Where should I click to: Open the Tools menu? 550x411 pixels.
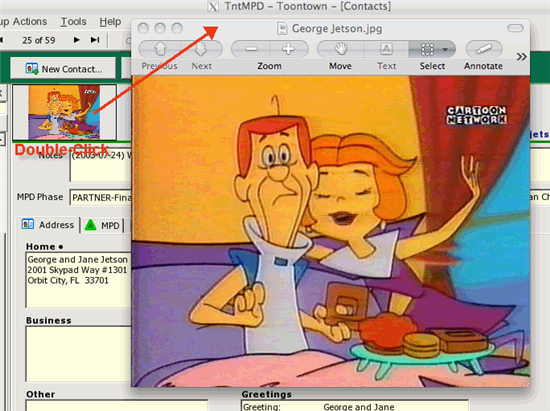click(73, 22)
